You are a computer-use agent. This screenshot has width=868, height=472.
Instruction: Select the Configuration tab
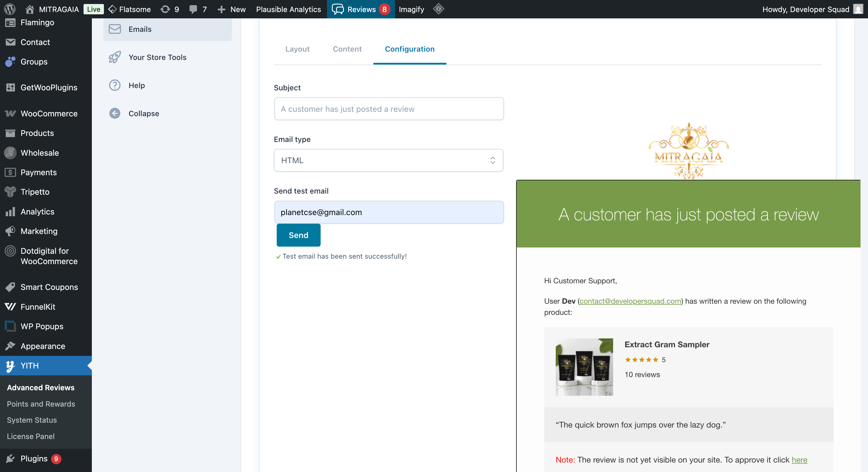click(410, 49)
